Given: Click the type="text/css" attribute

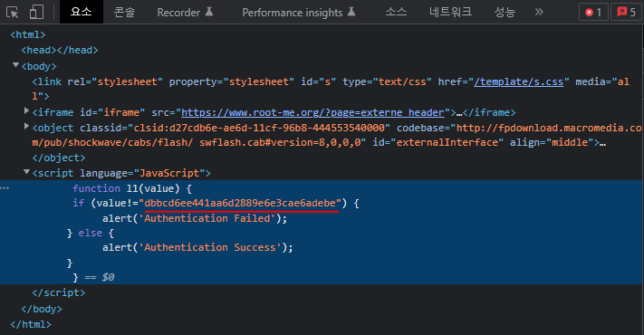Looking at the screenshot, I should (x=388, y=81).
